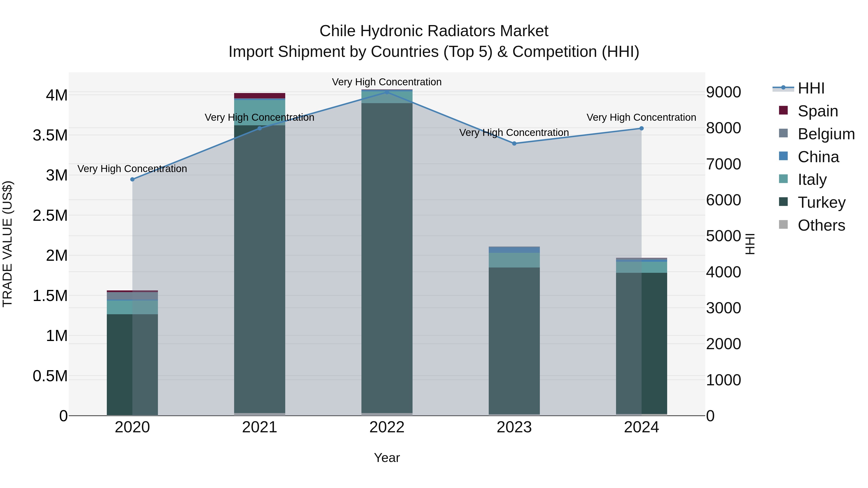
Task: Click the 'Very High Concentration' label above 2022
Action: tap(387, 82)
